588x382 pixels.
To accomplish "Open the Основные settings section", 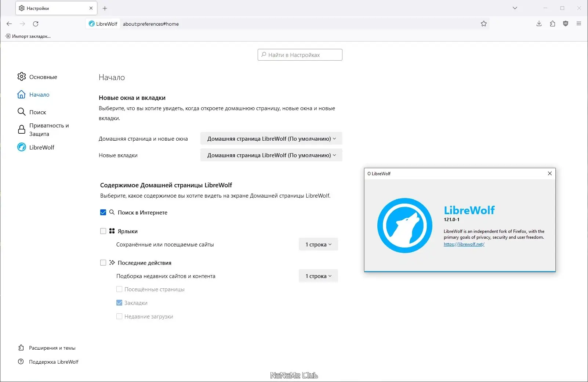I will point(37,77).
